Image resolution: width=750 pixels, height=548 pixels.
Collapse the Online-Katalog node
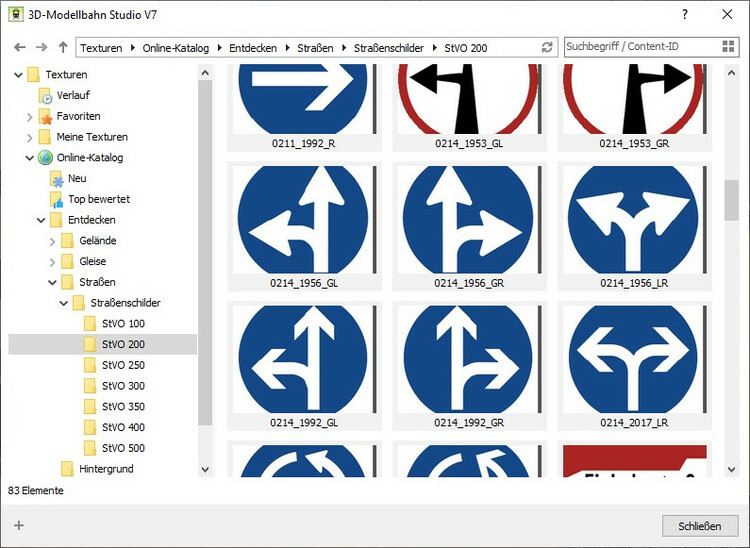(30, 158)
